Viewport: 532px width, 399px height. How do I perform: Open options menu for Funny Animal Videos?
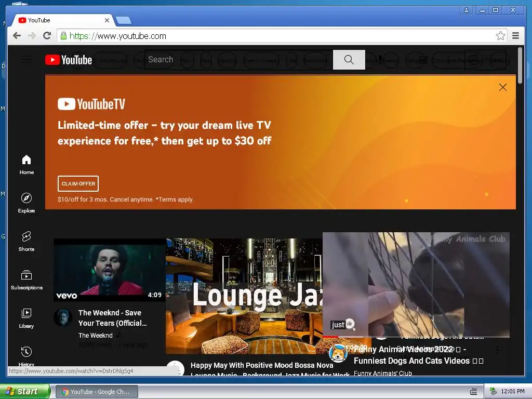[x=497, y=350]
